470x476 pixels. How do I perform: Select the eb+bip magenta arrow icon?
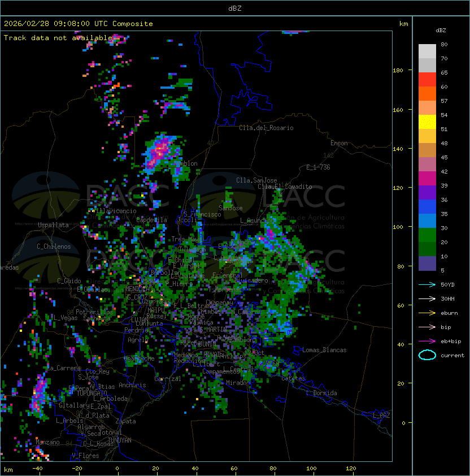coord(427,341)
